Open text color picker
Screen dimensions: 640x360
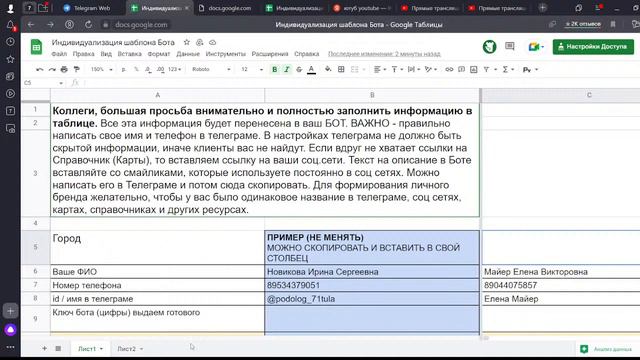point(311,70)
